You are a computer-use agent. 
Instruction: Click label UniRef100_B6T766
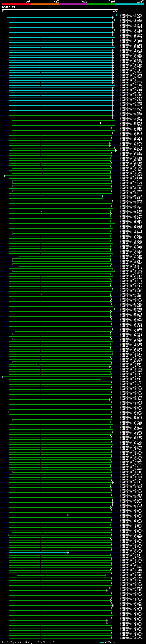pos(131,77)
